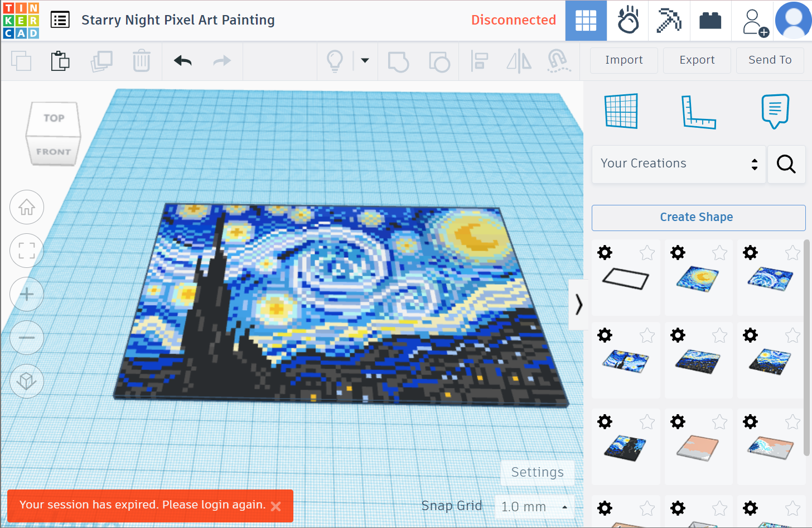Undo the last action
The image size is (812, 528).
coord(183,60)
